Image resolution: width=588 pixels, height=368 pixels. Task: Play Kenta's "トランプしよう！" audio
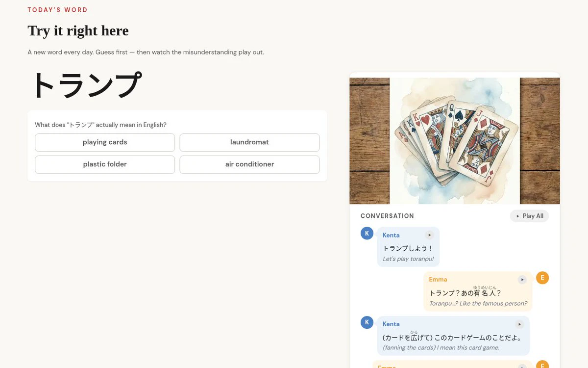tap(429, 235)
